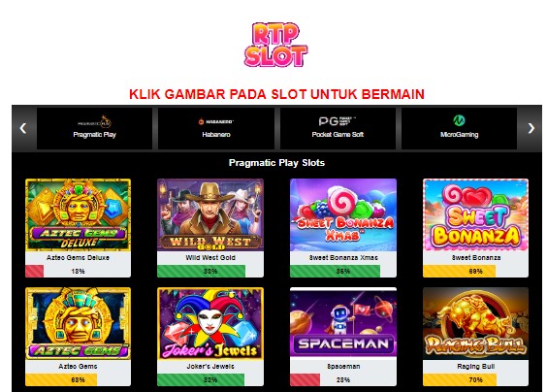Image resolution: width=547 pixels, height=392 pixels.
Task: Click the Raging Bull title label
Action: click(476, 366)
